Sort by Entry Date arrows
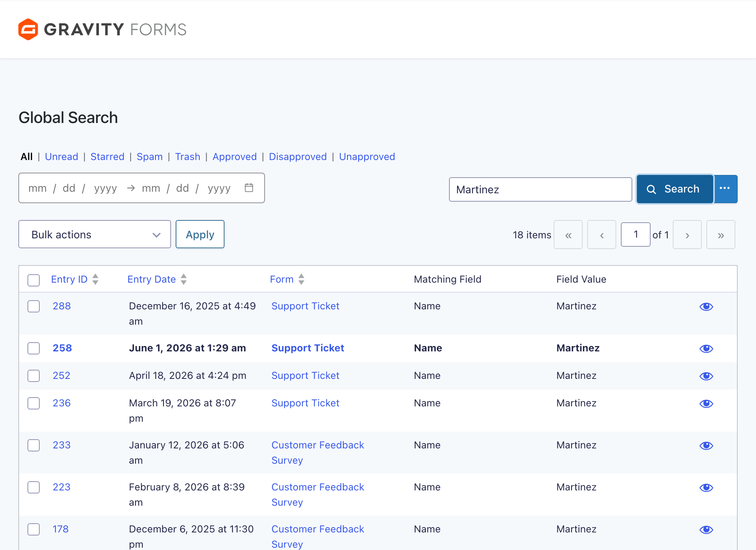Image resolution: width=756 pixels, height=550 pixels. 184,279
